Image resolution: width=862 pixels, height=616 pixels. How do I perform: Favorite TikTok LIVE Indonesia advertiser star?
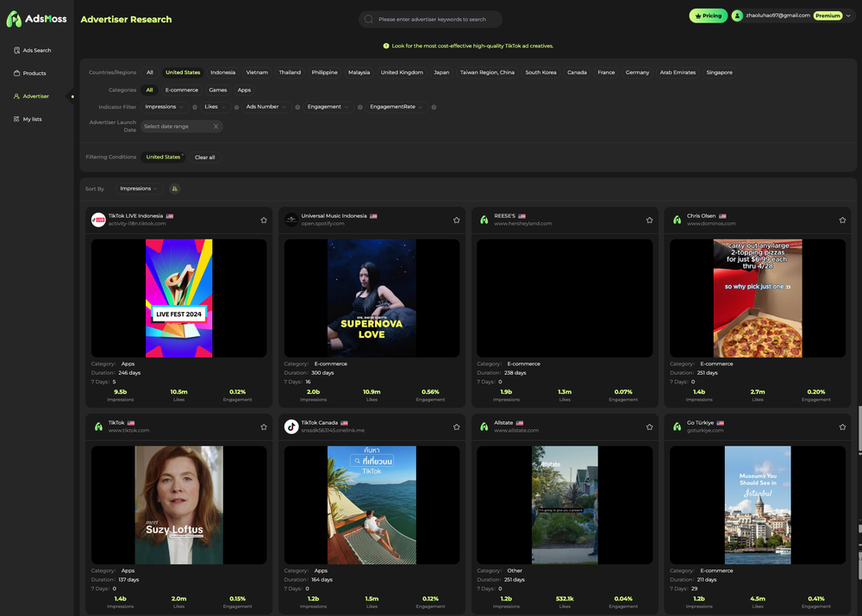(x=264, y=221)
